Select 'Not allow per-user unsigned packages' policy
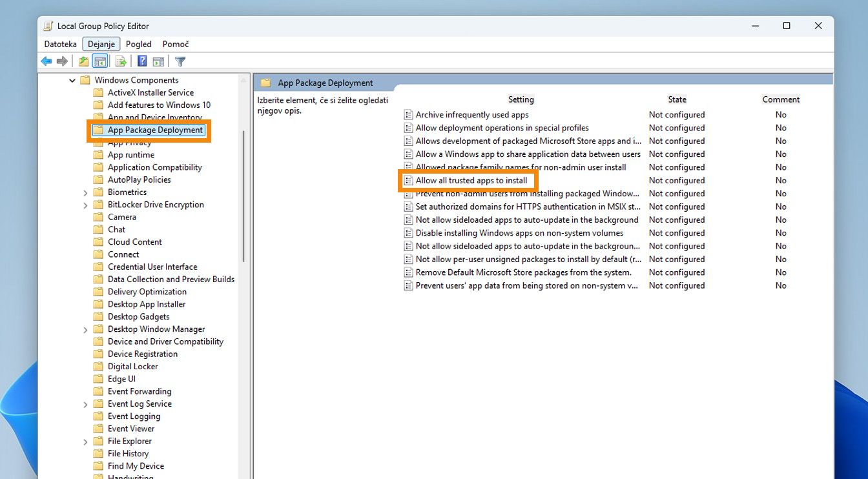Image resolution: width=868 pixels, height=479 pixels. [528, 260]
